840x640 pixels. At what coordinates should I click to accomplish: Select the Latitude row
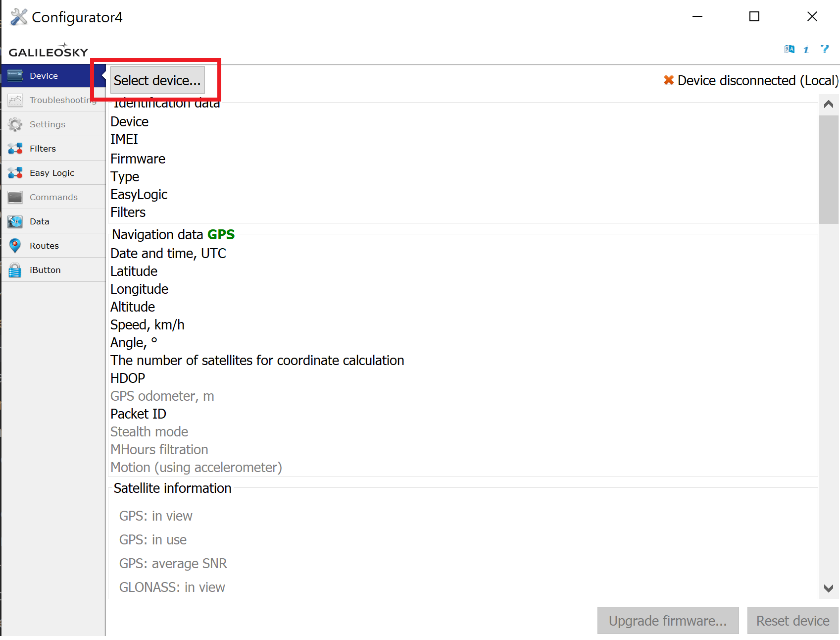coord(134,271)
